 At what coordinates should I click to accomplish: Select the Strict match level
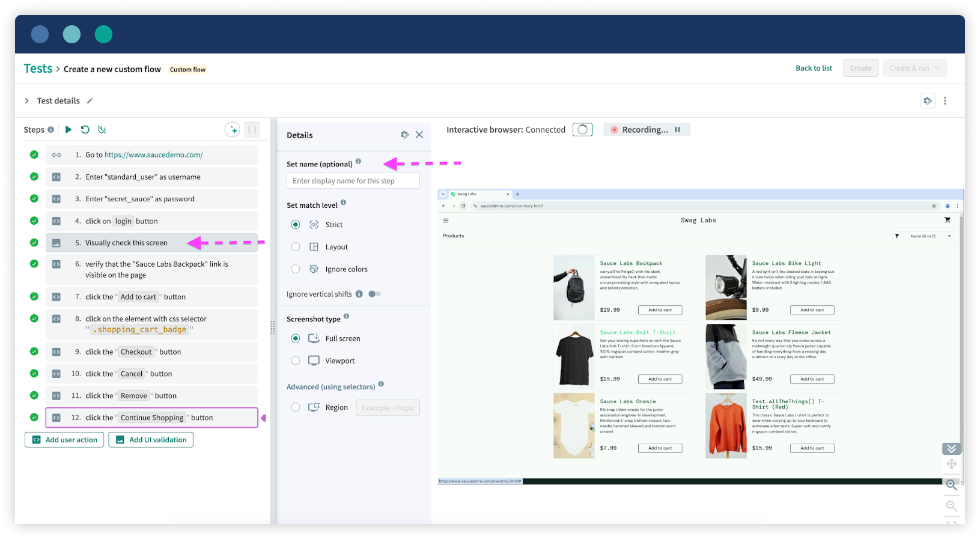pos(296,225)
